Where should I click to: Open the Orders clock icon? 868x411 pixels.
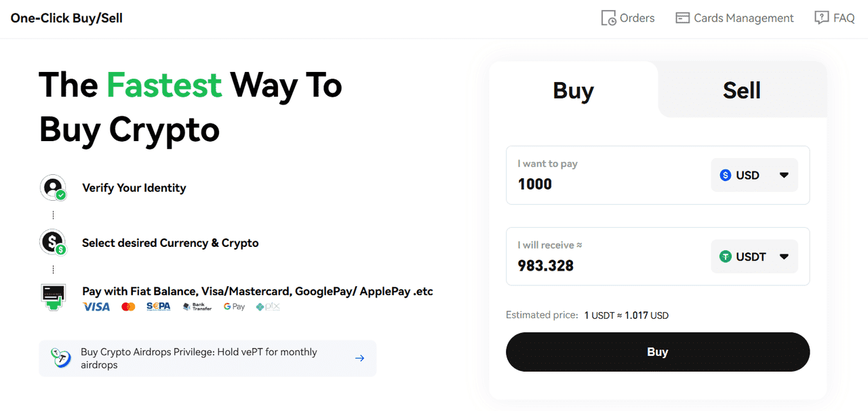click(608, 18)
